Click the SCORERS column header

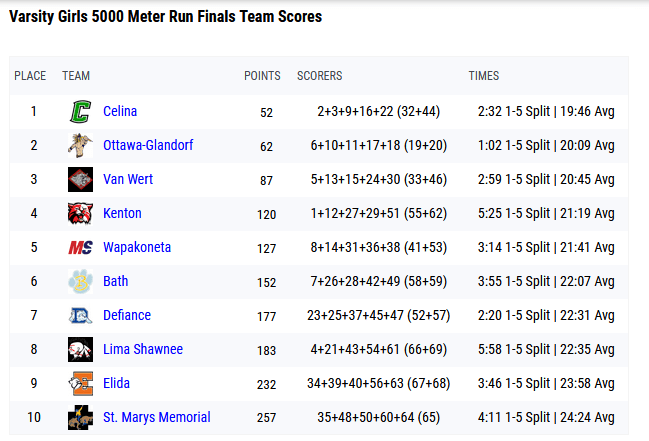[x=320, y=76]
